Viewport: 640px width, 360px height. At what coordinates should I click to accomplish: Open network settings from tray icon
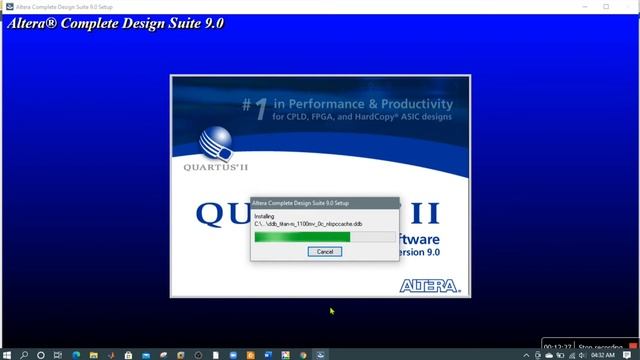572,356
